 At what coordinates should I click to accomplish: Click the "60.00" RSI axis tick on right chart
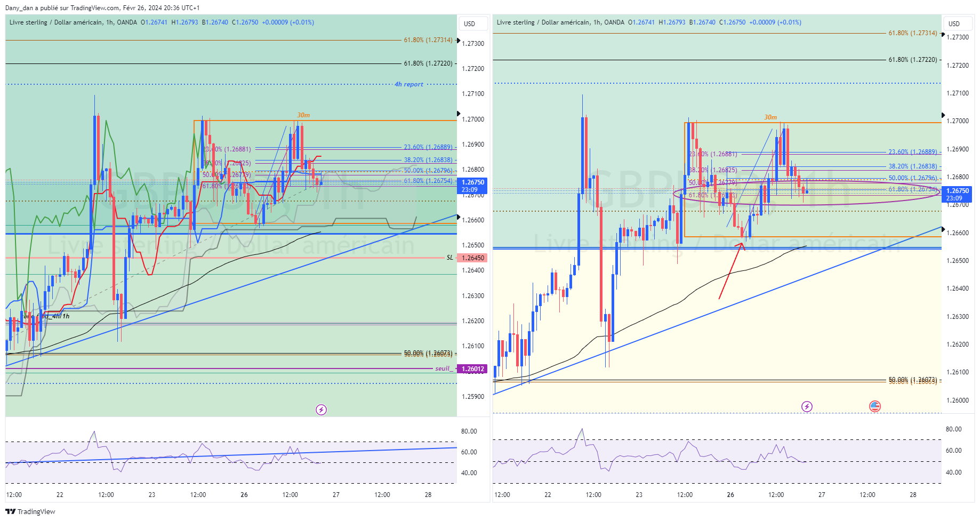coord(954,451)
